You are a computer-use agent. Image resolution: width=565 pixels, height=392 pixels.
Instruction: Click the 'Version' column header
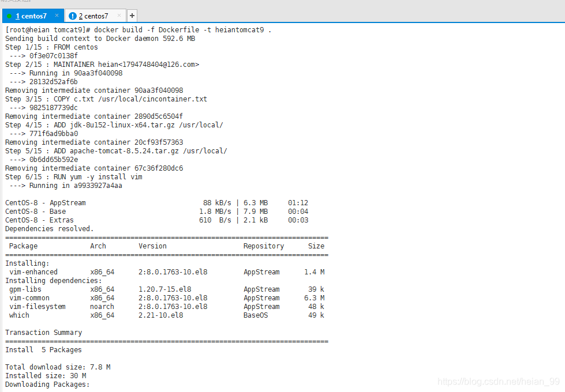(x=152, y=246)
